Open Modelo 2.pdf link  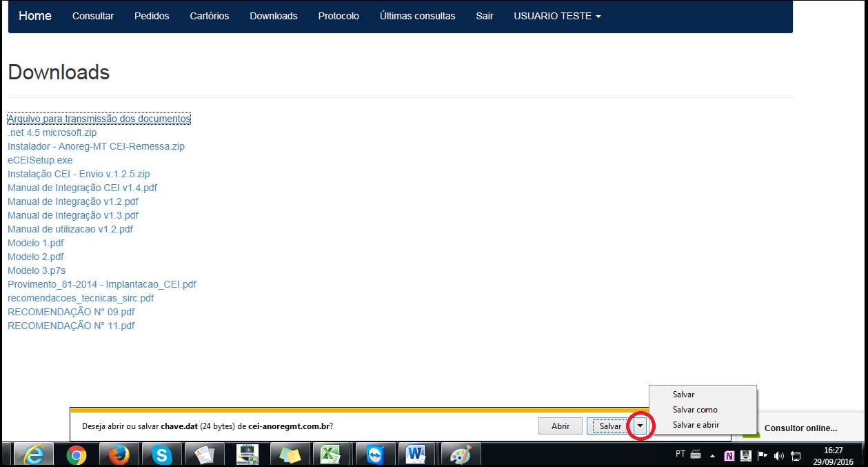pos(36,257)
